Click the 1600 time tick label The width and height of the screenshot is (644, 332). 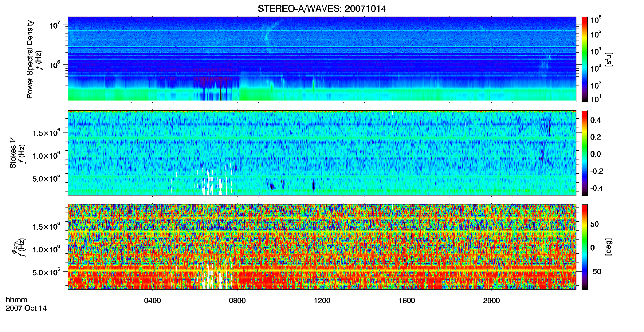click(407, 301)
